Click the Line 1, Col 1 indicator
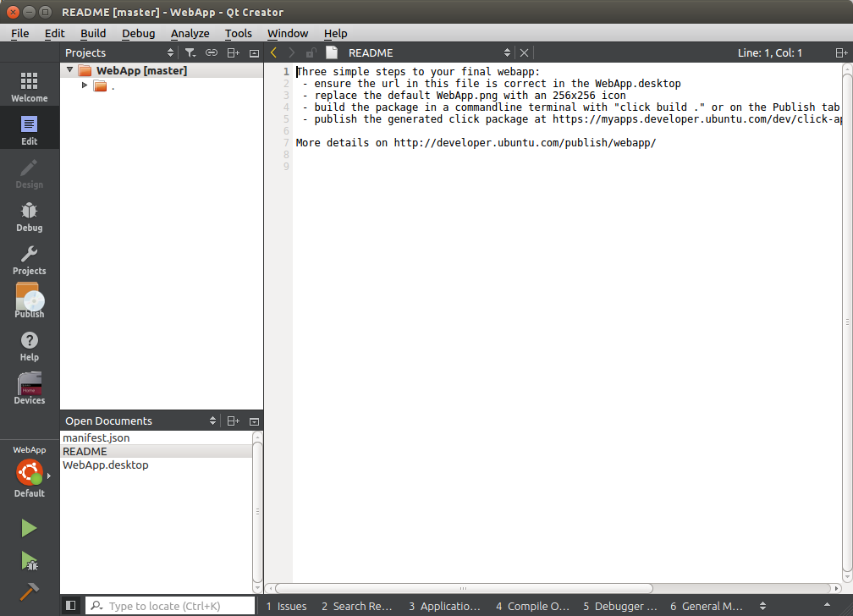The height and width of the screenshot is (616, 853). [x=770, y=52]
